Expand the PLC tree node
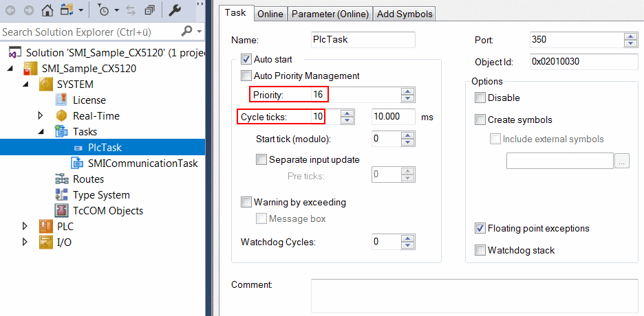644x316 pixels. pyautogui.click(x=25, y=226)
